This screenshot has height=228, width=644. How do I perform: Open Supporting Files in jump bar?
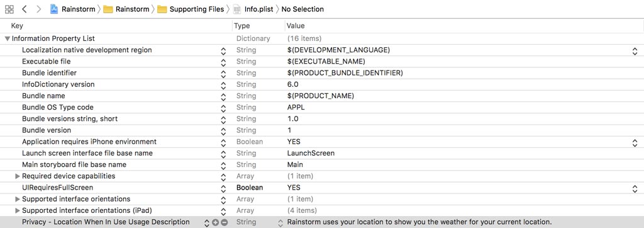click(x=191, y=9)
